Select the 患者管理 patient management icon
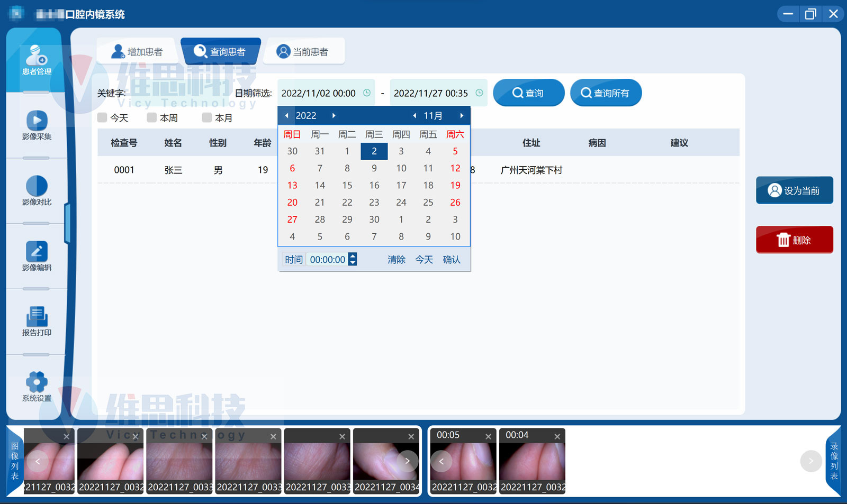847x504 pixels. (37, 60)
